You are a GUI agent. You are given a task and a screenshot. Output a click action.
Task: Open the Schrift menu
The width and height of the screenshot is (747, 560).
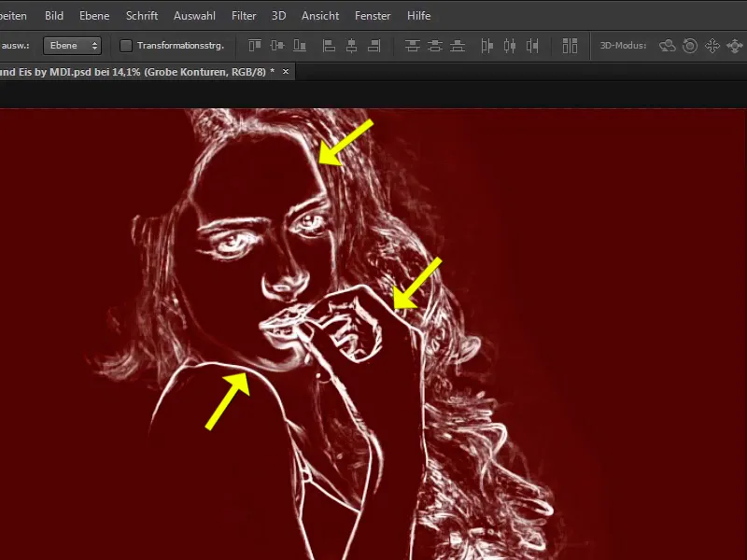point(142,16)
